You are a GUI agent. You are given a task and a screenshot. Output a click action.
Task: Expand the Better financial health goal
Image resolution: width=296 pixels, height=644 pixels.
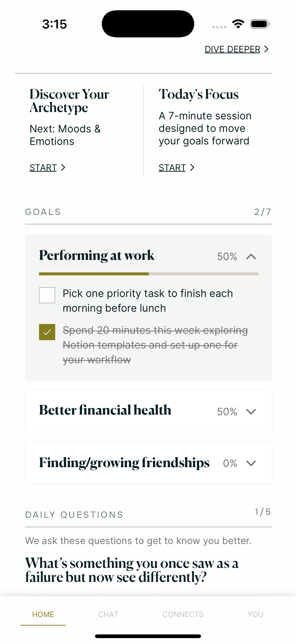251,411
